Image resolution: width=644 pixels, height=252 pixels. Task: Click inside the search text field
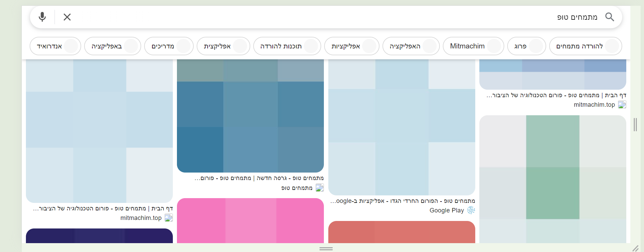(307, 17)
